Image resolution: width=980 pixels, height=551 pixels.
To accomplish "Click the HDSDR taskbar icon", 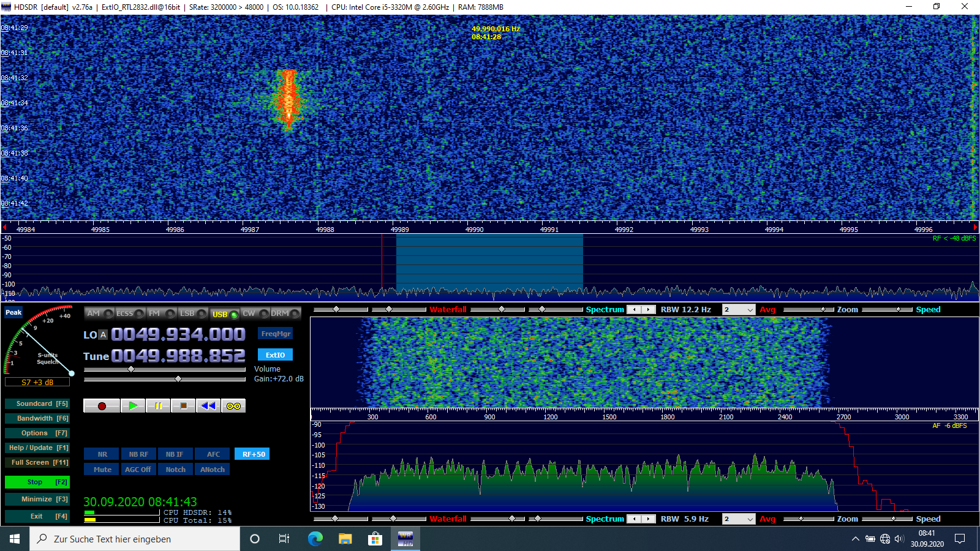I will [405, 539].
